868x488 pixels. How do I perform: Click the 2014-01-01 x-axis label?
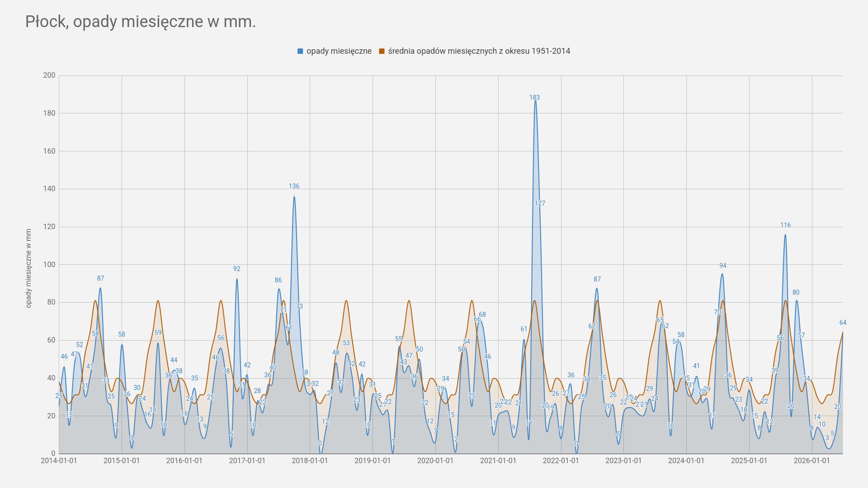pyautogui.click(x=59, y=461)
